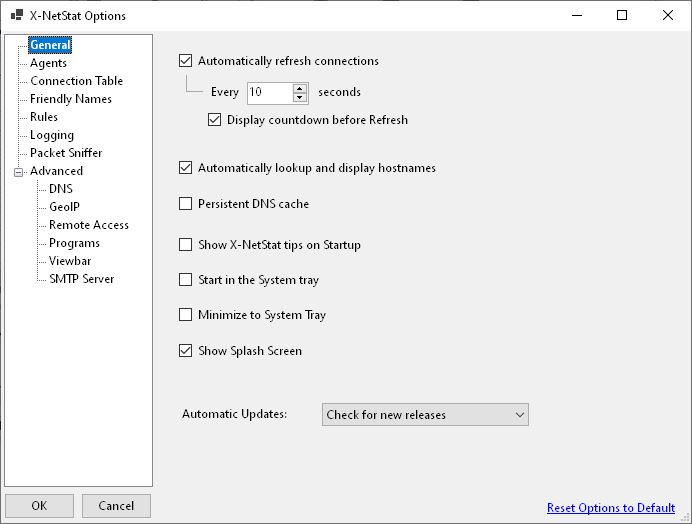Select the Advanced tree node
The height and width of the screenshot is (524, 692).
(x=56, y=171)
